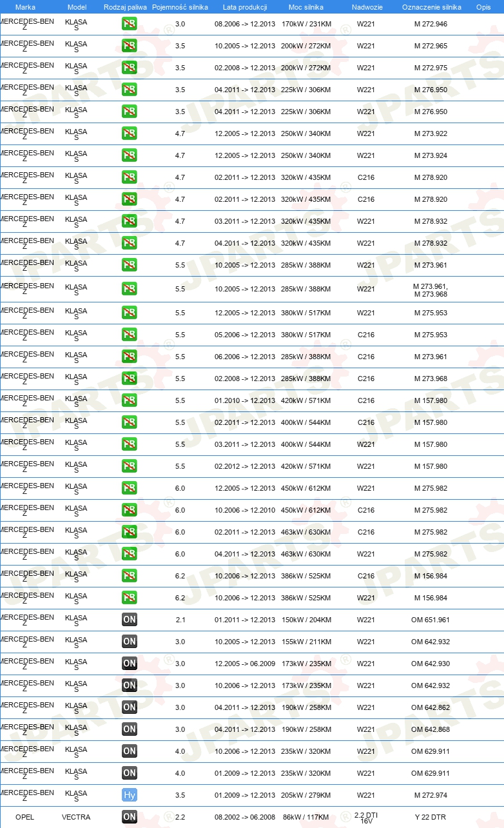Click the 'Moc silnika' column header
Image resolution: width=504 pixels, height=828 pixels.
(x=306, y=7)
